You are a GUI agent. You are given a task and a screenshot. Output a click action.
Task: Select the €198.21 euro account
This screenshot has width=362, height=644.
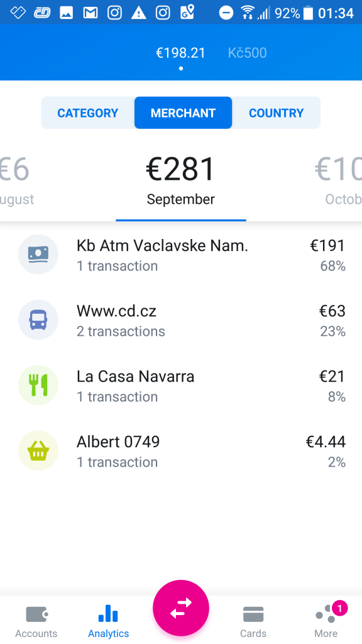tap(180, 53)
